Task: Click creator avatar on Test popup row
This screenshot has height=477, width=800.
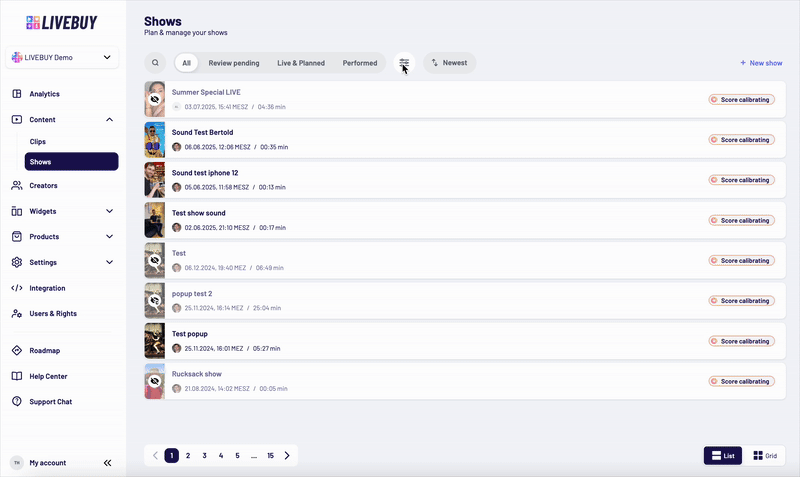Action: click(x=177, y=348)
